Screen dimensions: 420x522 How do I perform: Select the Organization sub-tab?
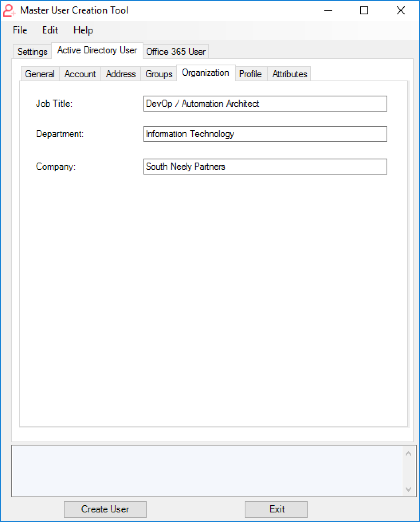coord(206,73)
